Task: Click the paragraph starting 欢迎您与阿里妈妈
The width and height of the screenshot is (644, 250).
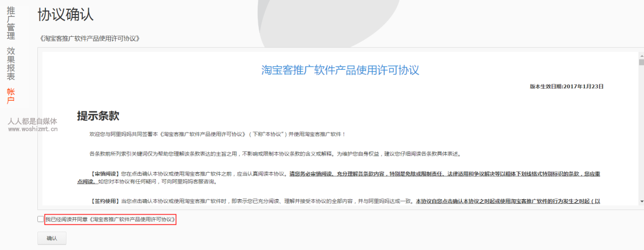Action: tap(218, 134)
